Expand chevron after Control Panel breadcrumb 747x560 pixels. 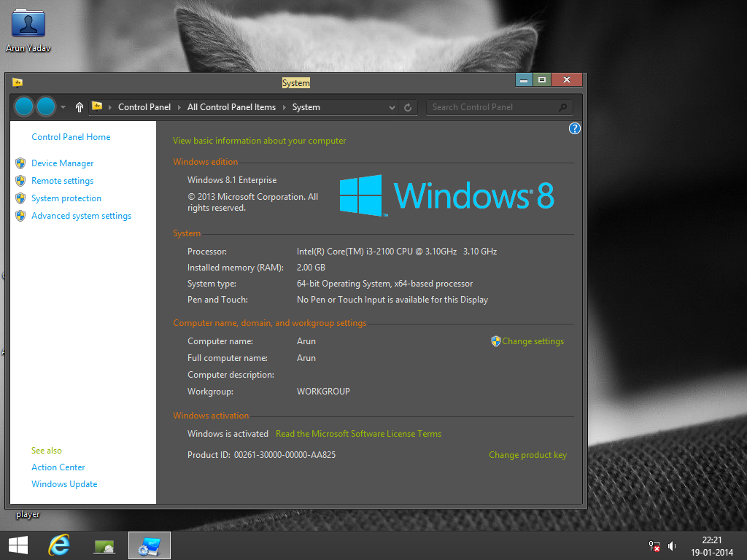pos(179,107)
